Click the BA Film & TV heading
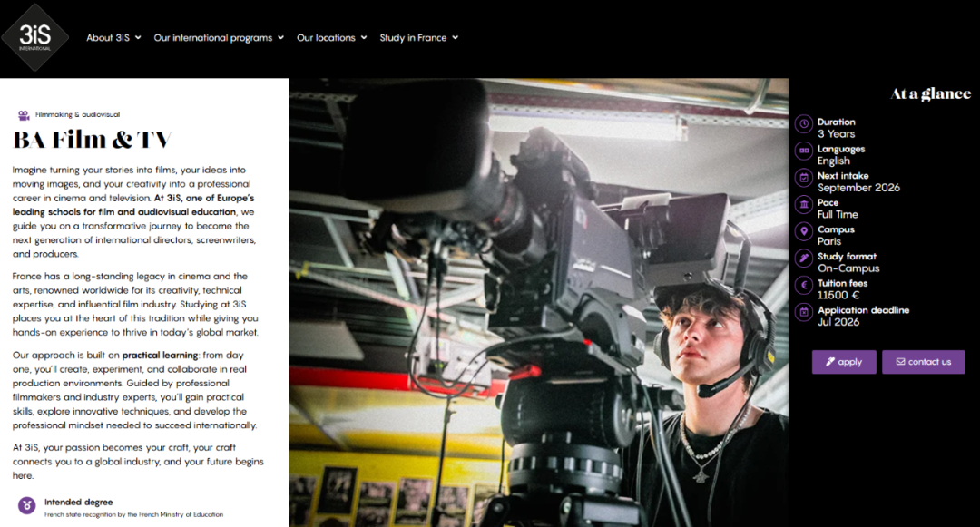Image resolution: width=980 pixels, height=527 pixels. (93, 140)
